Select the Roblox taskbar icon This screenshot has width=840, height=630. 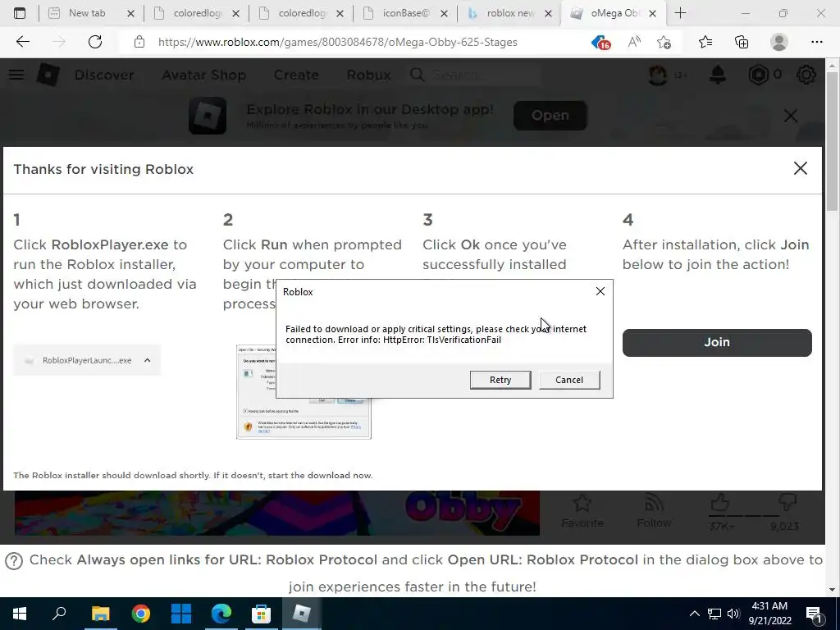[x=301, y=614]
